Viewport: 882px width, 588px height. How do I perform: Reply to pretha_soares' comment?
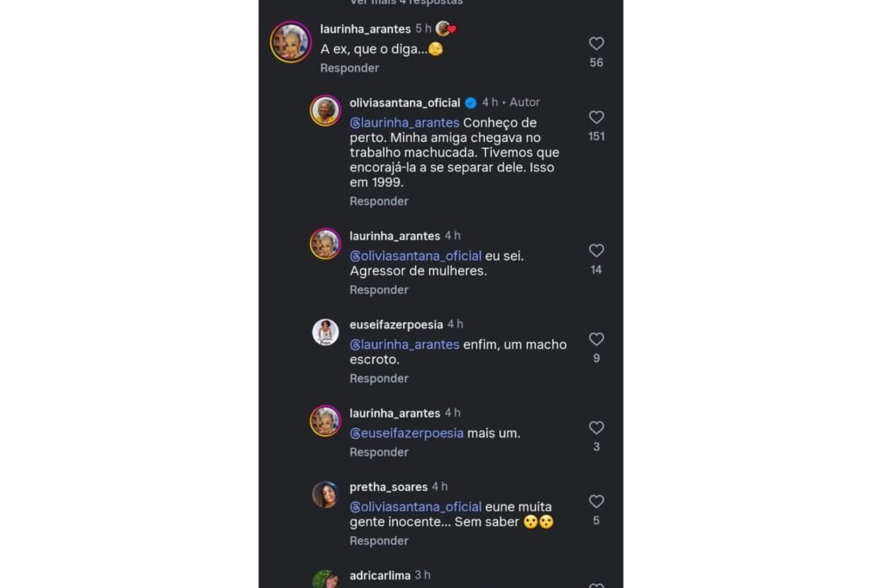379,541
